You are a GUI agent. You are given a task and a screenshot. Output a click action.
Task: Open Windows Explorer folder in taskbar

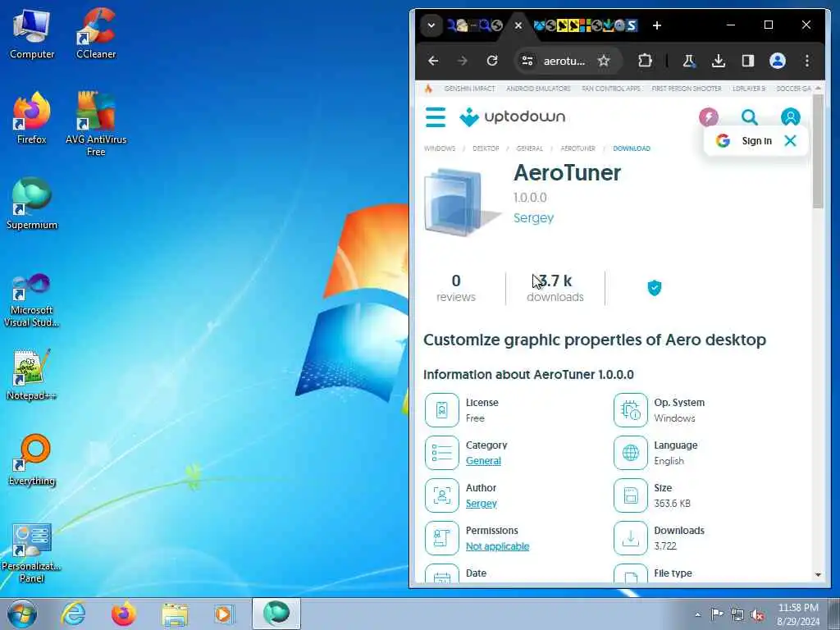(176, 614)
